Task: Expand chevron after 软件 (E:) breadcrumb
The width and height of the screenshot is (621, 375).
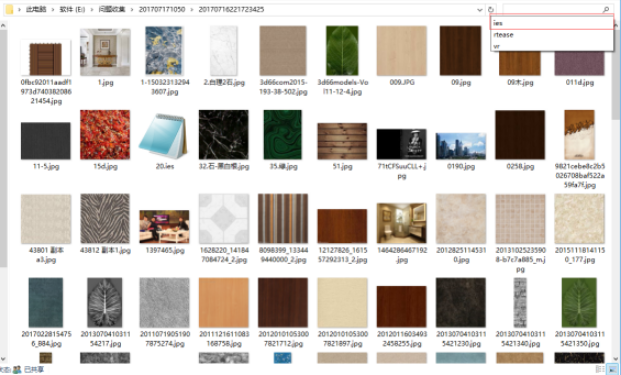Action: 91,10
